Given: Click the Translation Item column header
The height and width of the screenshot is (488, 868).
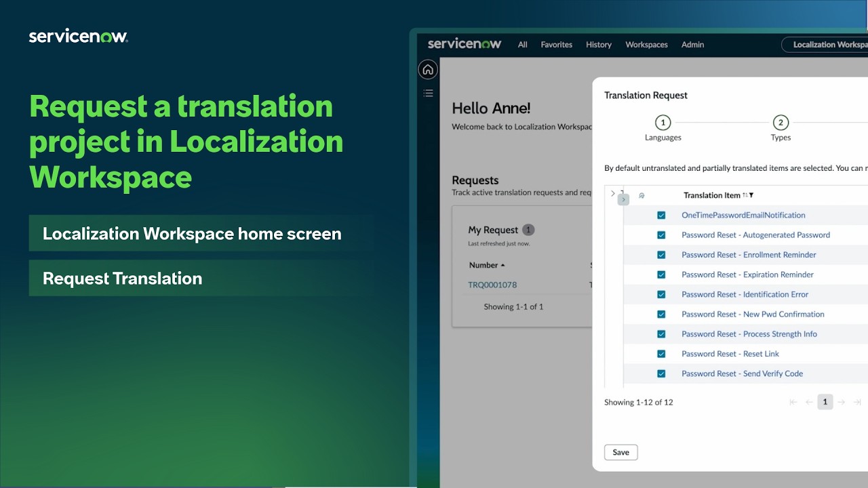Looking at the screenshot, I should (x=711, y=195).
